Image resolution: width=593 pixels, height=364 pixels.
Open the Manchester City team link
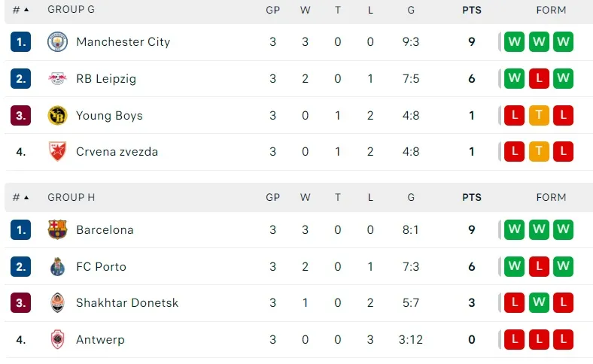(x=123, y=42)
